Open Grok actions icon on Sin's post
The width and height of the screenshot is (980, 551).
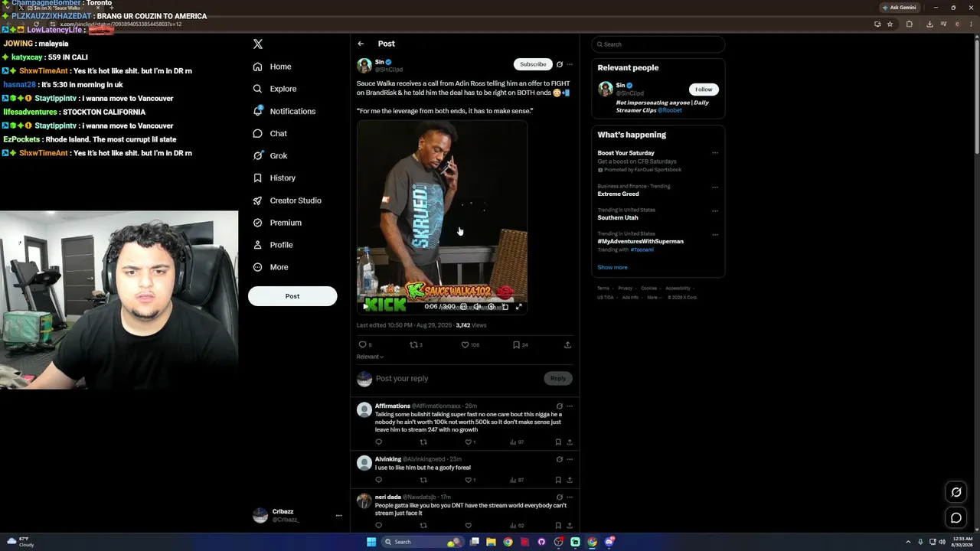[560, 64]
